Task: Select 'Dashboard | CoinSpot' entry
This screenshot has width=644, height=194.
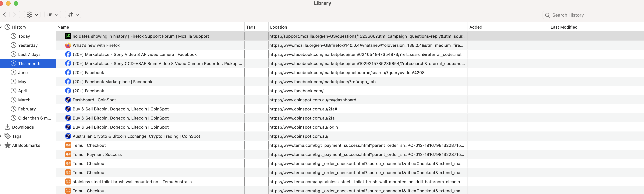Action: [94, 100]
